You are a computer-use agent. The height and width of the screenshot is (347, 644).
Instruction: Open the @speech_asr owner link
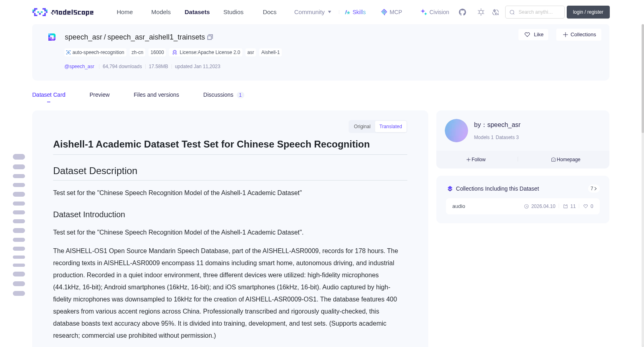point(79,66)
